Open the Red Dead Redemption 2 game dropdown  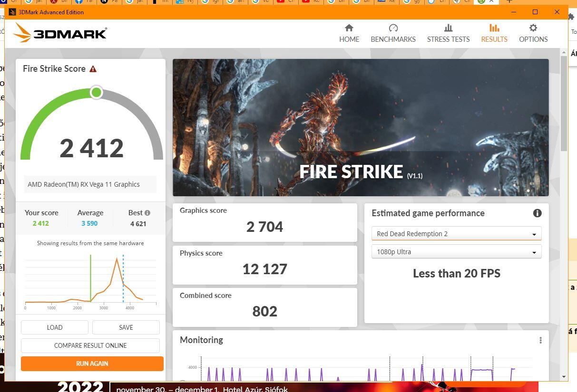(x=456, y=234)
